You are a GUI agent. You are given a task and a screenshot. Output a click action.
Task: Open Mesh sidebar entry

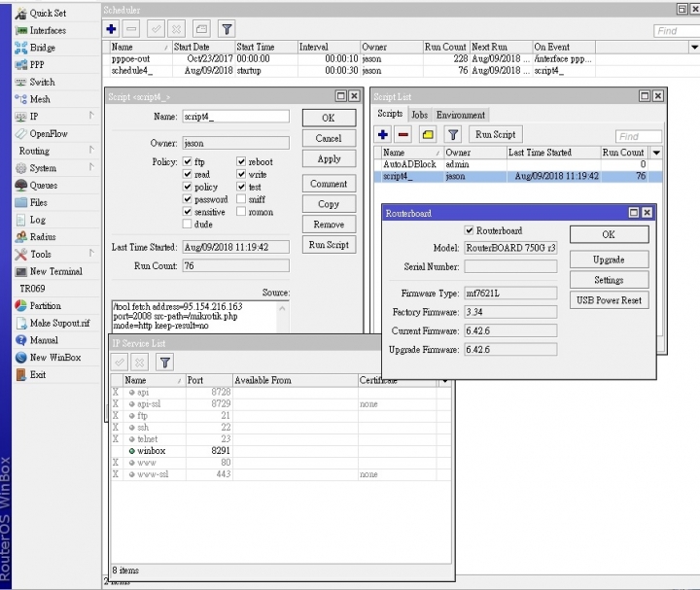pos(40,99)
